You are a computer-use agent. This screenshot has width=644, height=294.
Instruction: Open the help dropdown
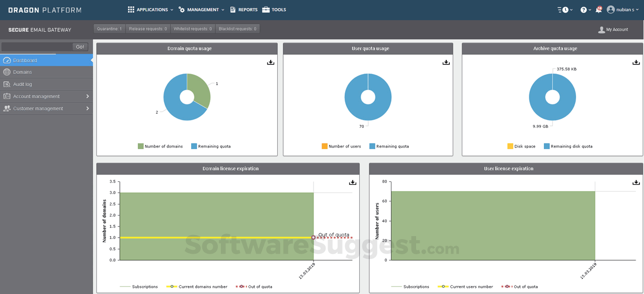583,9
